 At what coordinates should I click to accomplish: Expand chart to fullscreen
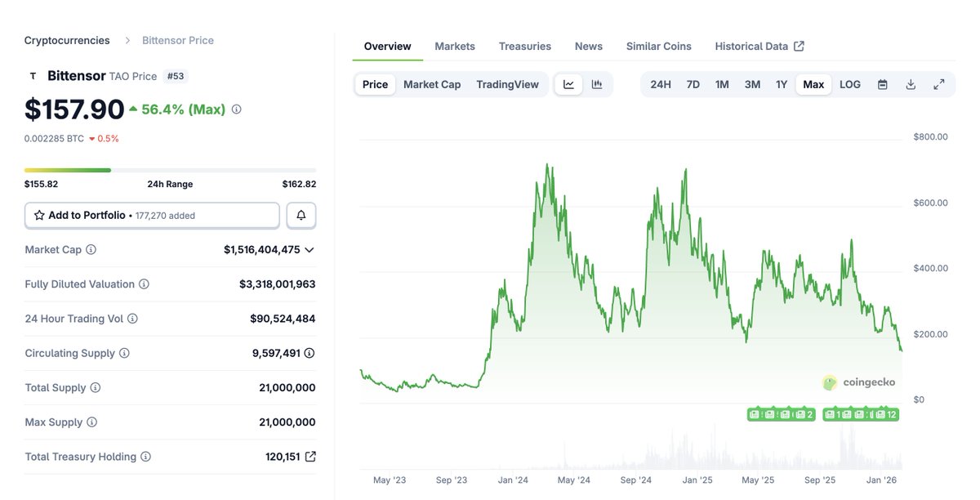[x=939, y=84]
